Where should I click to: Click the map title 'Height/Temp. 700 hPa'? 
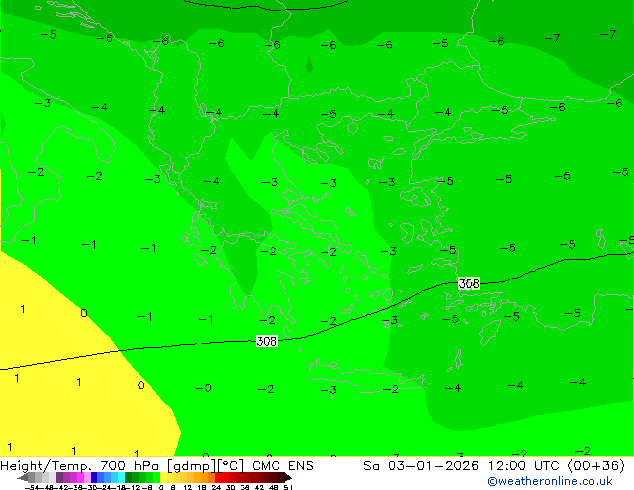[81, 466]
